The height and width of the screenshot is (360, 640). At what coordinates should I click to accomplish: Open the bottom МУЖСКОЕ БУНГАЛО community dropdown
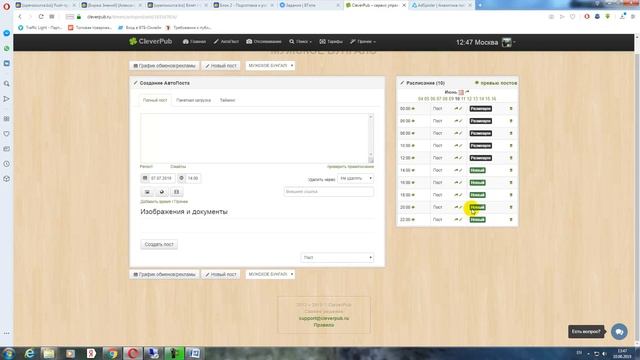click(x=271, y=274)
